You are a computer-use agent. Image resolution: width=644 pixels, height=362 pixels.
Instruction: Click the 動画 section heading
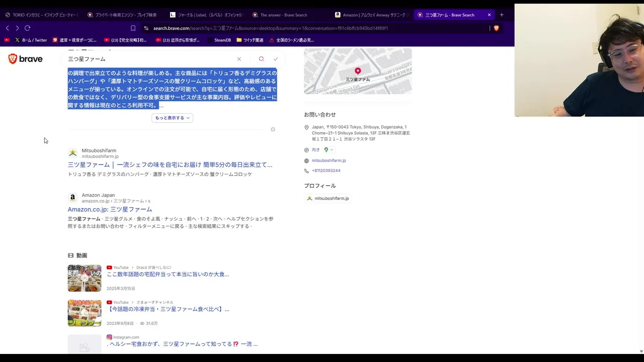point(82,255)
